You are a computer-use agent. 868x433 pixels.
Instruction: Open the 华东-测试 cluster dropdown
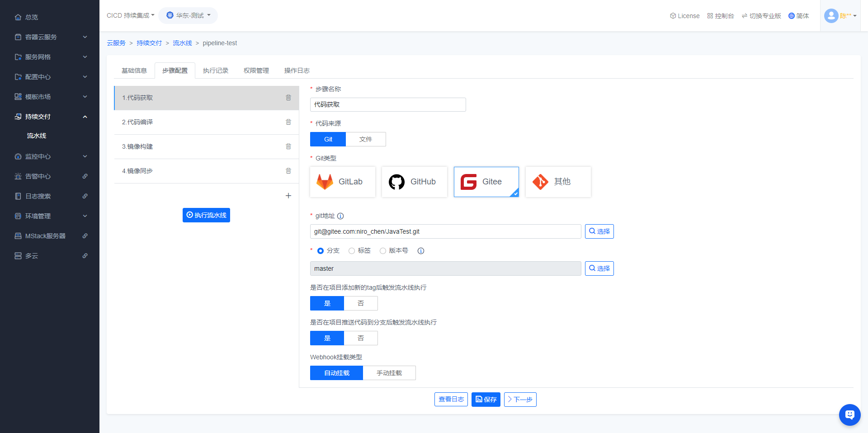[x=188, y=15]
